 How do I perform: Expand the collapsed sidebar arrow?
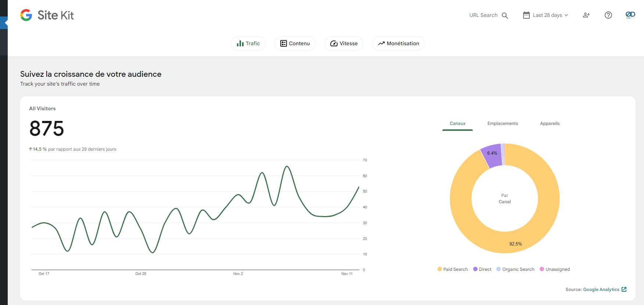click(x=4, y=23)
